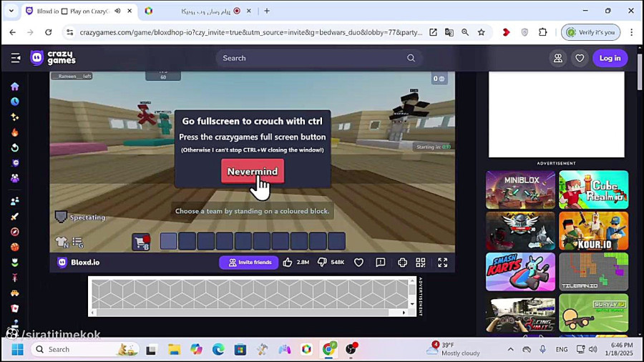This screenshot has width=644, height=362.
Task: Open the KOUR.IO game thumbnail
Action: click(593, 231)
